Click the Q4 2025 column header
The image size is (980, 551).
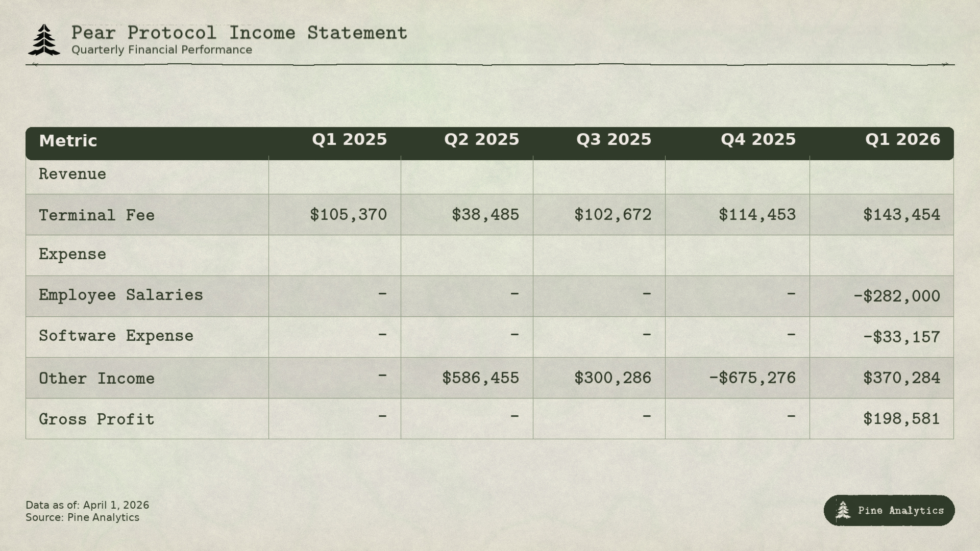tap(758, 140)
